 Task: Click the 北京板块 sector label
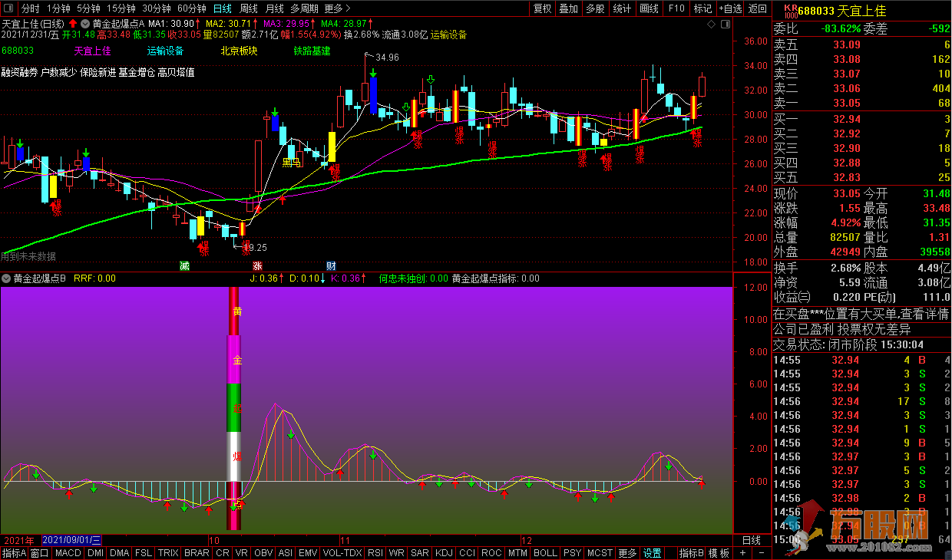(239, 51)
